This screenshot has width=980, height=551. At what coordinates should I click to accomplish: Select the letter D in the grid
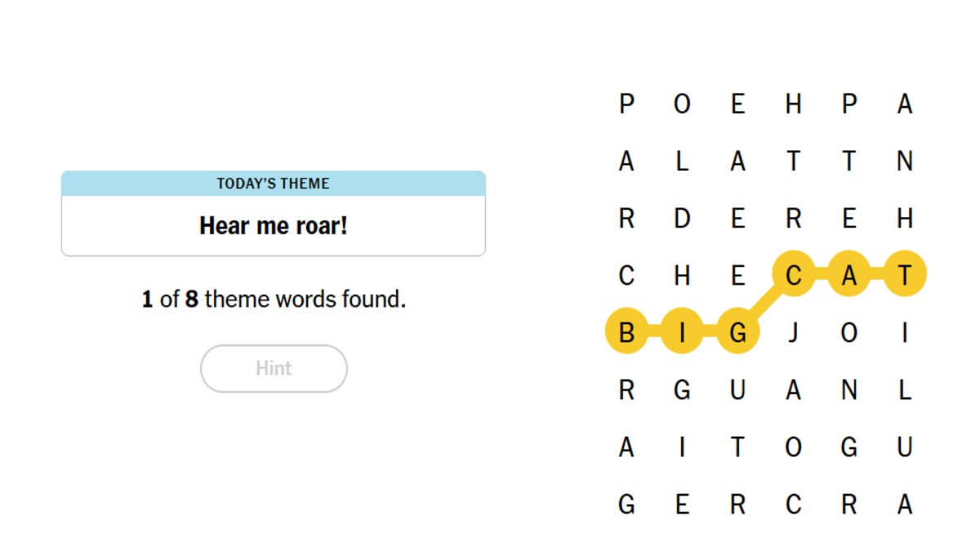pos(682,220)
